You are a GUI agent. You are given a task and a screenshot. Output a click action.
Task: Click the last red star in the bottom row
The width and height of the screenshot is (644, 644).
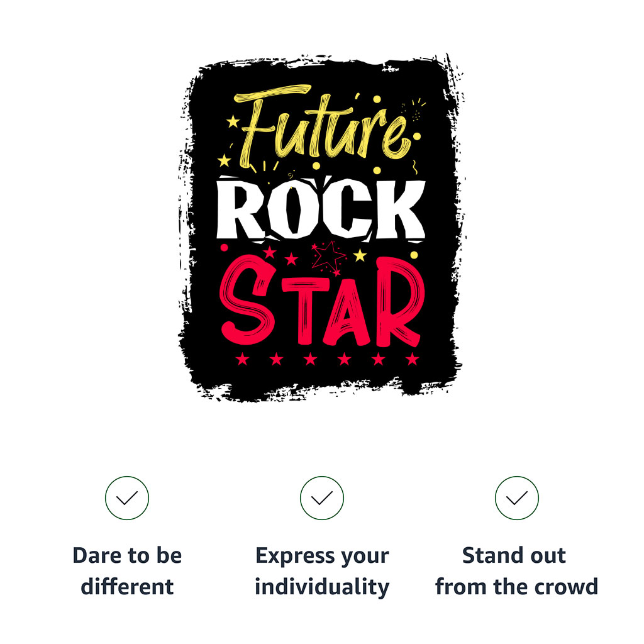412,360
